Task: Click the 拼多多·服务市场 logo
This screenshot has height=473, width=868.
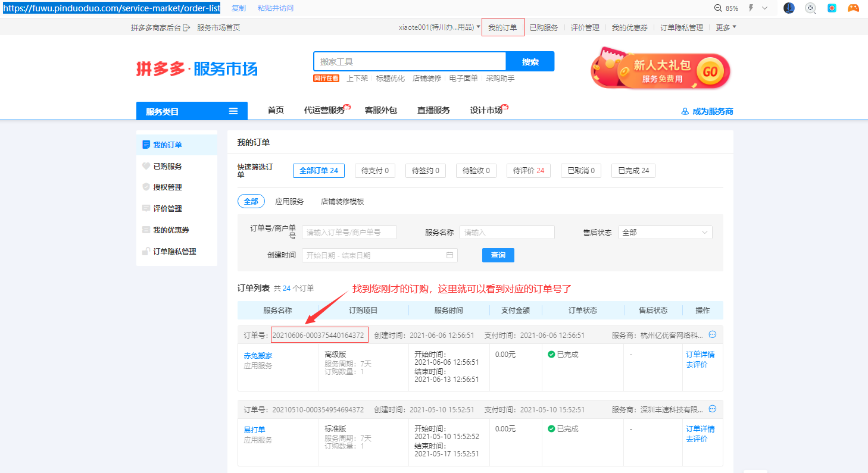Action: click(197, 68)
